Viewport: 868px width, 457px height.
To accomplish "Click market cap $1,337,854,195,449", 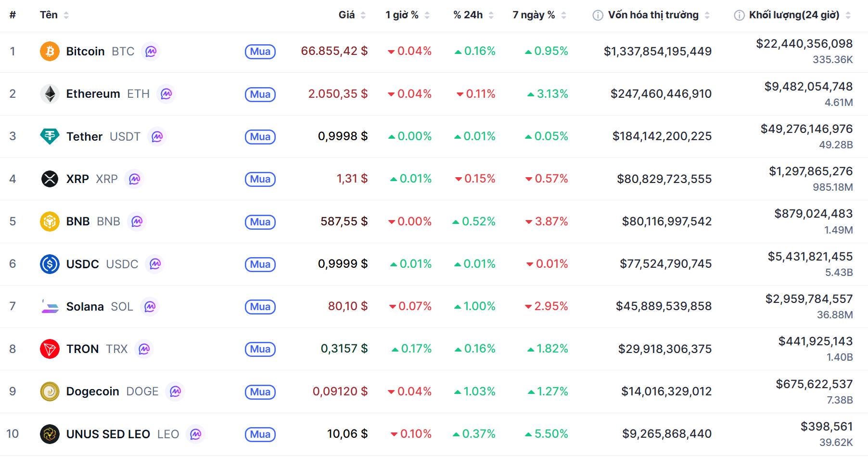I will click(658, 52).
